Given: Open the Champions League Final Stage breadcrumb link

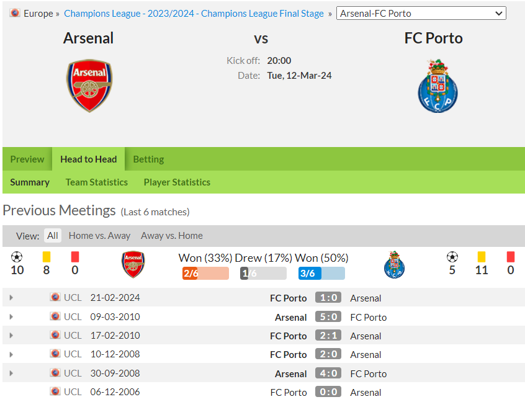Looking at the screenshot, I should (194, 14).
